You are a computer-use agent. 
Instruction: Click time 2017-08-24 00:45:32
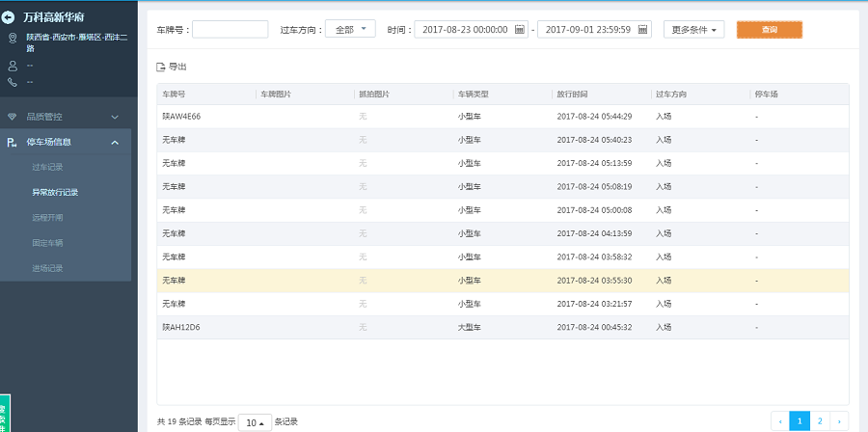pyautogui.click(x=594, y=328)
